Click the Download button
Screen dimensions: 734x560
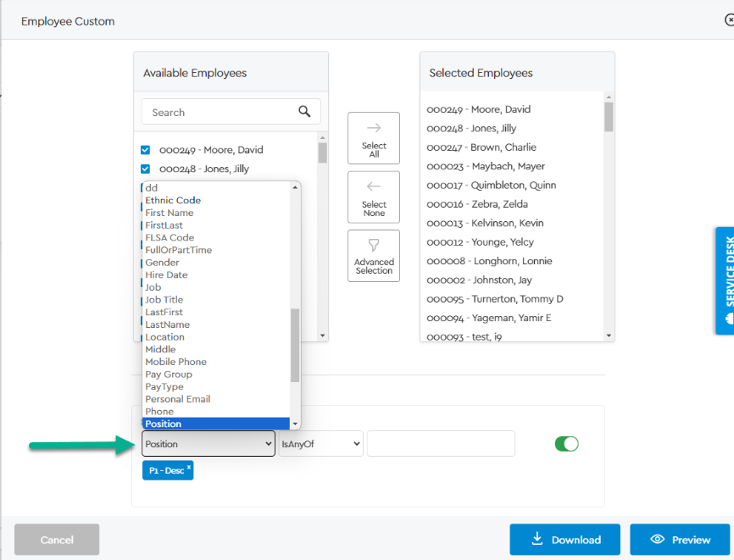click(x=564, y=540)
